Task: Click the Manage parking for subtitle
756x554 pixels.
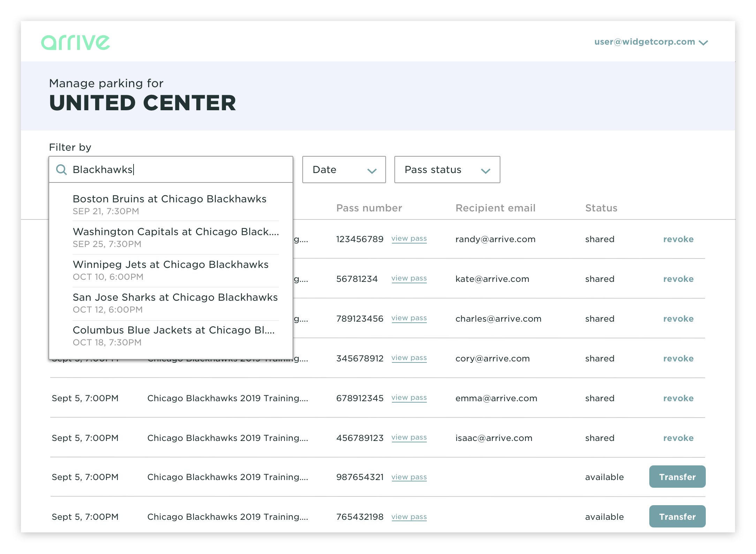Action: coord(106,83)
